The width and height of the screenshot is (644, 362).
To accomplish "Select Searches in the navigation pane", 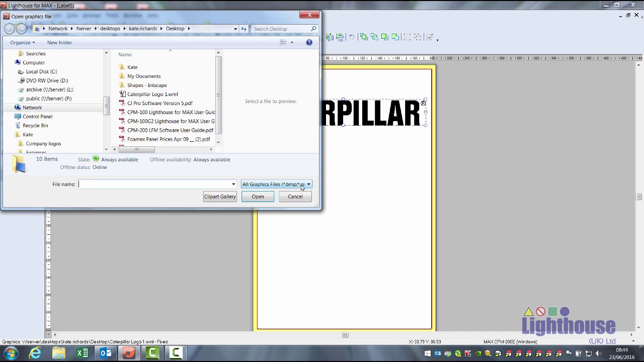I will pos(36,53).
